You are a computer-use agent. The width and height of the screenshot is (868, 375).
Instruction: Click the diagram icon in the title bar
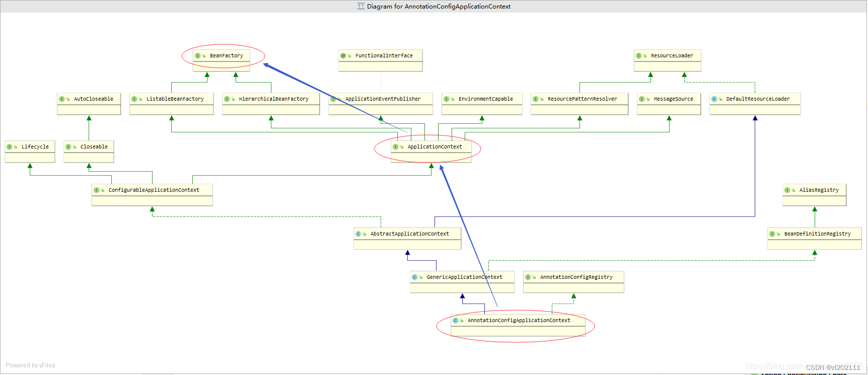(361, 6)
